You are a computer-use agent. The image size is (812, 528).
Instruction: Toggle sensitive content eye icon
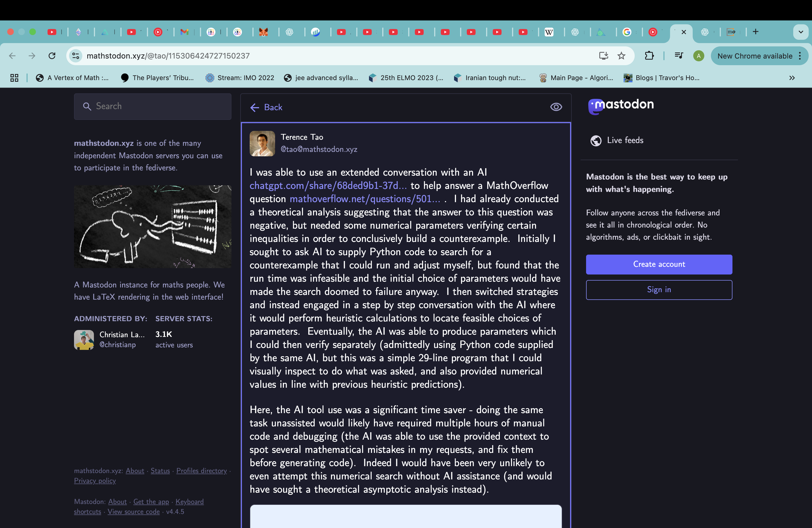[556, 107]
